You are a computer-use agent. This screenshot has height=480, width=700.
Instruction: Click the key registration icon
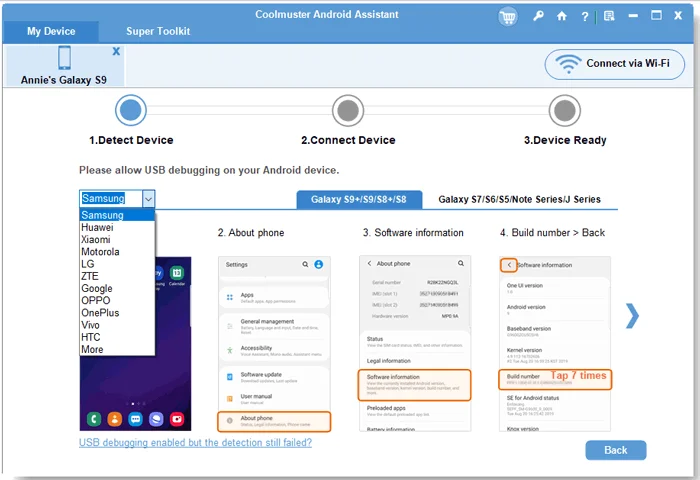[x=538, y=16]
